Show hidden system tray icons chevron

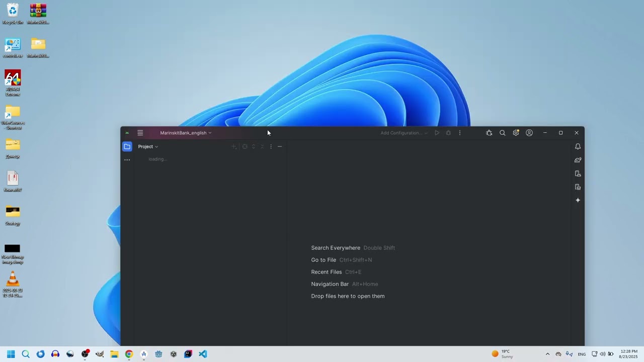click(x=547, y=354)
